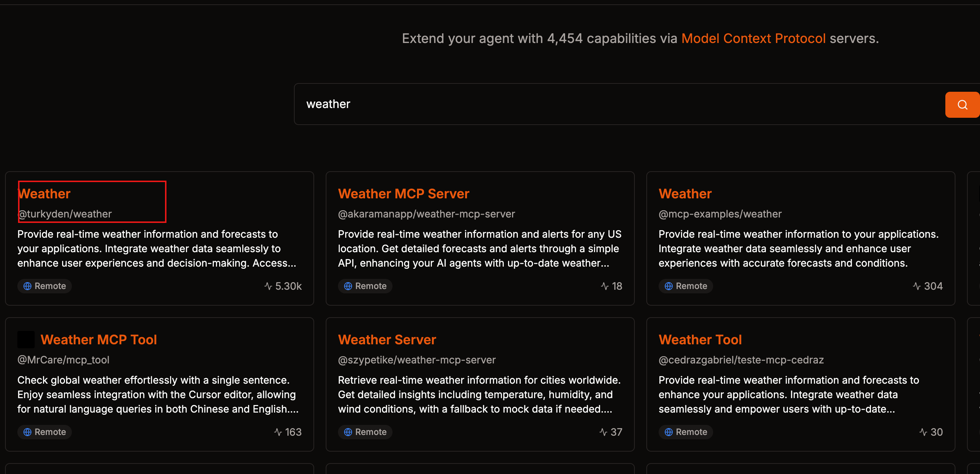Click globe icon in Weather MCP Server card
Image resolution: width=980 pixels, height=474 pixels.
(x=348, y=286)
